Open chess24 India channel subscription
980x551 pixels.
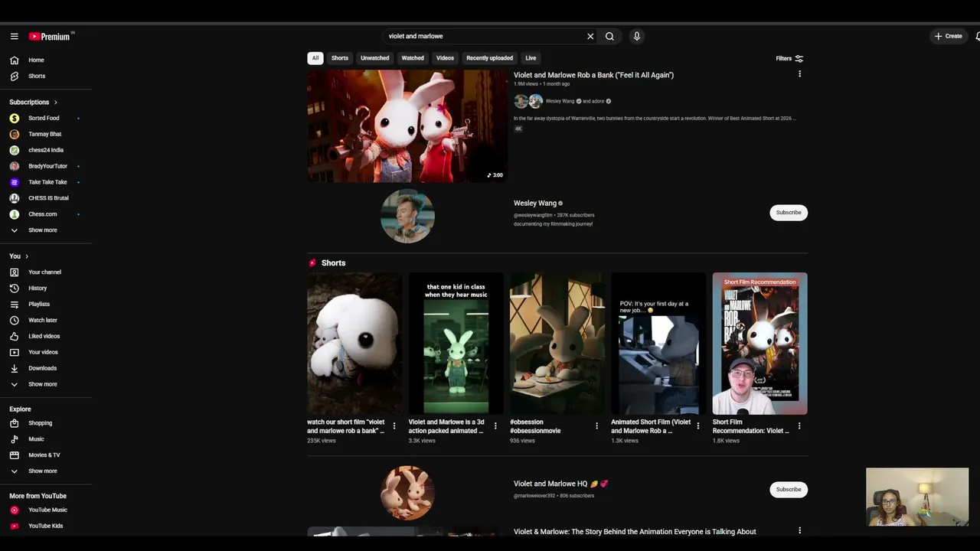tap(46, 150)
